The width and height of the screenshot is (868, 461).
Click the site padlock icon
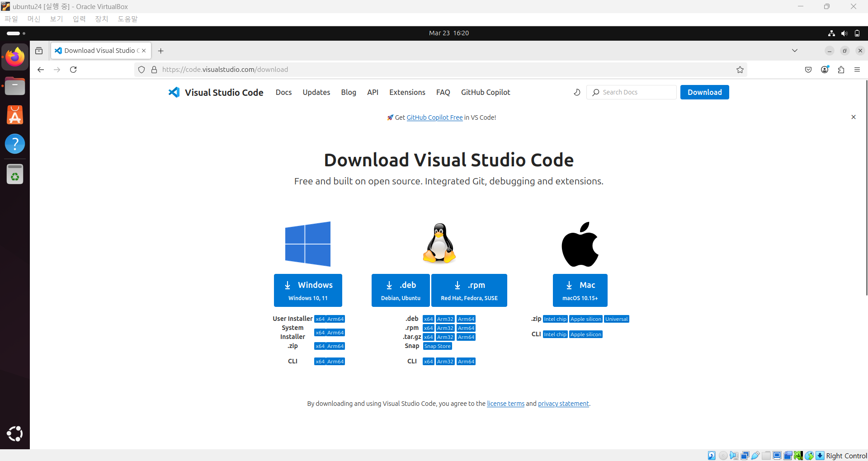pos(154,70)
